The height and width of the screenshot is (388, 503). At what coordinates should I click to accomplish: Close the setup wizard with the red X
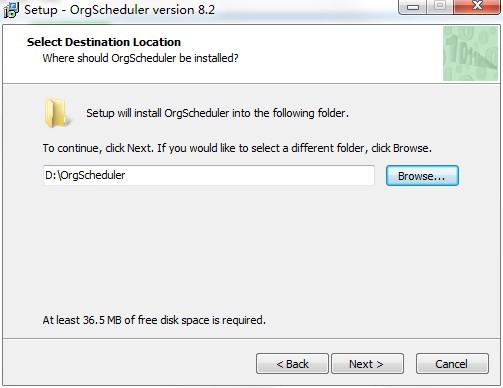[477, 7]
